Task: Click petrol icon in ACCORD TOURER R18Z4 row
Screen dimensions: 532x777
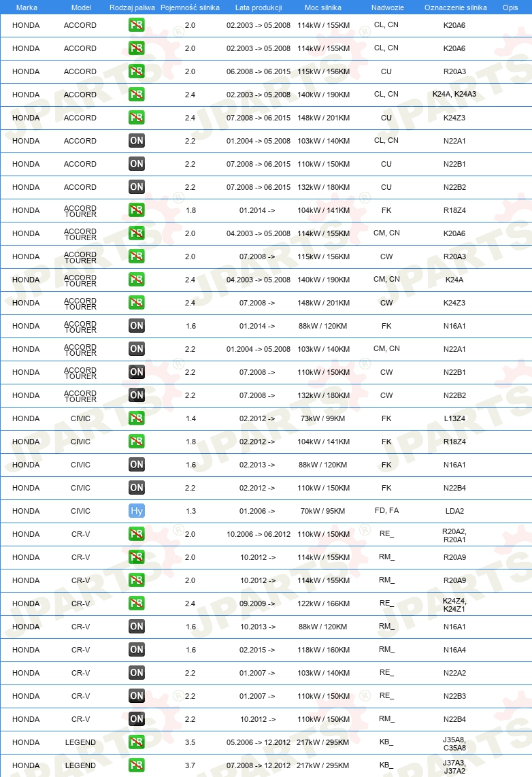Action: click(x=137, y=210)
